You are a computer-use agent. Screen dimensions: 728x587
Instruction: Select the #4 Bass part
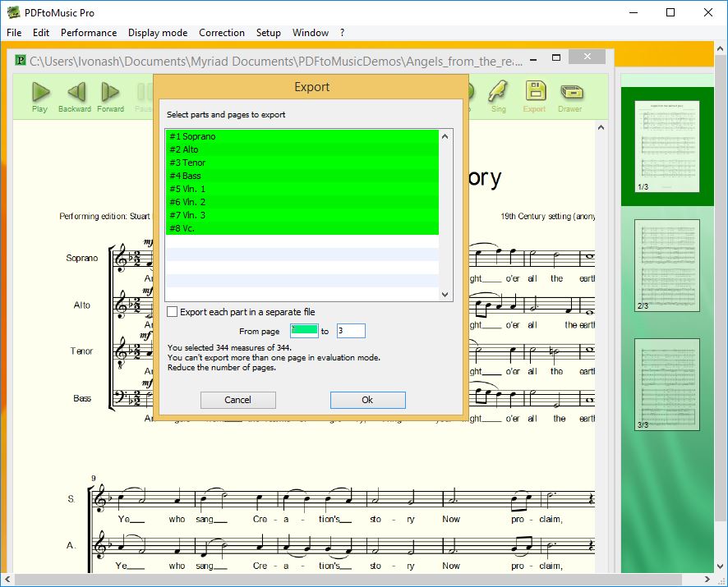pyautogui.click(x=302, y=176)
